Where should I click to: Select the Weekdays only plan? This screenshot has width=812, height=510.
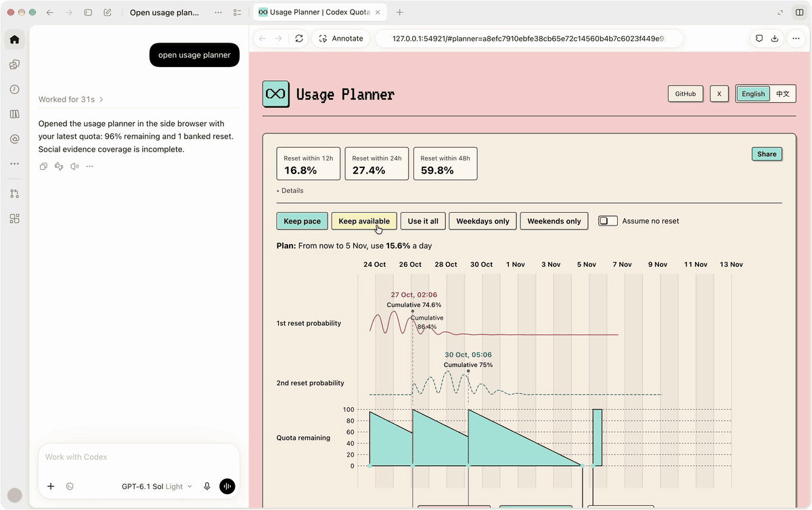pyautogui.click(x=482, y=221)
